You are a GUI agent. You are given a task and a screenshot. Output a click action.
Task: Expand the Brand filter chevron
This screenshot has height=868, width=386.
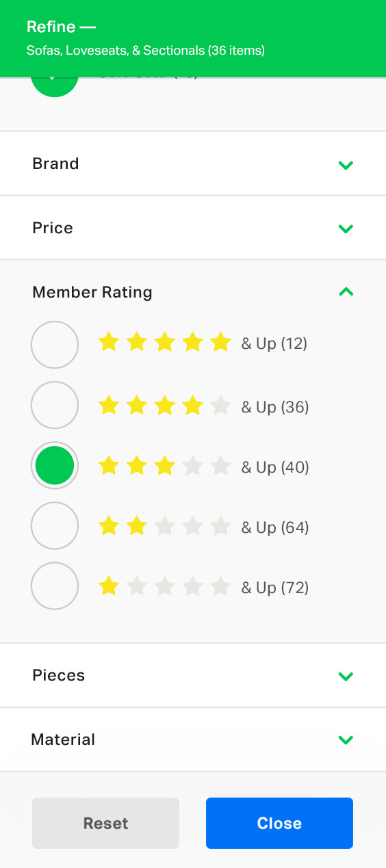click(346, 165)
